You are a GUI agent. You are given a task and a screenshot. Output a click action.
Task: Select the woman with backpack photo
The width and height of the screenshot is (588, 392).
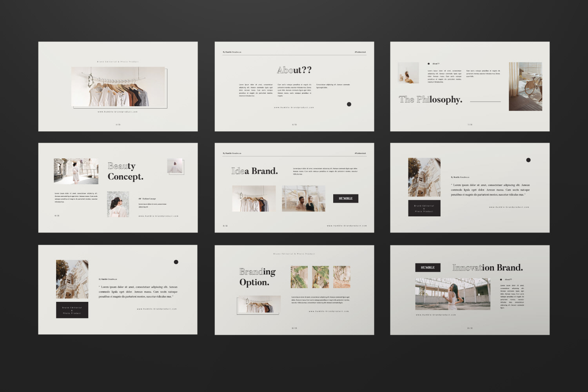[x=118, y=204]
